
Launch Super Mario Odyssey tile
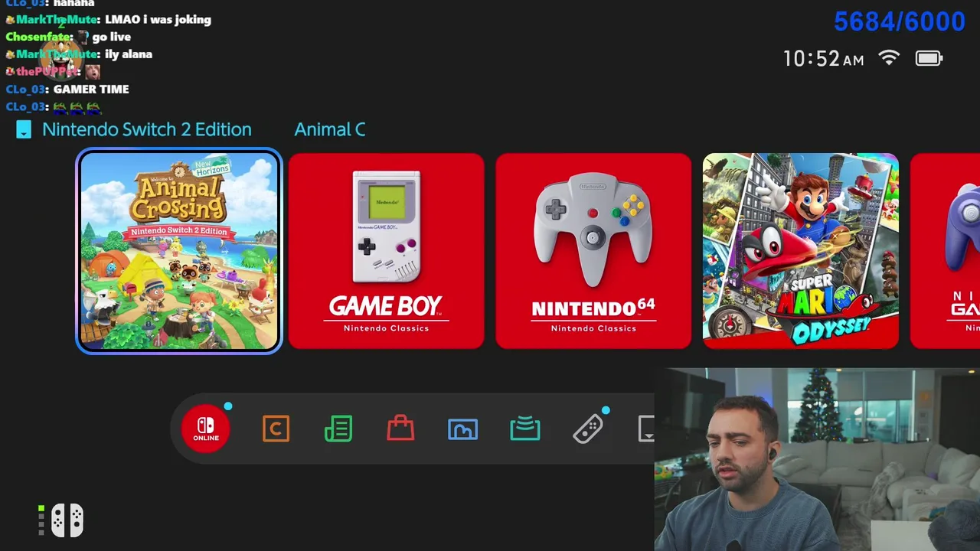(x=801, y=251)
